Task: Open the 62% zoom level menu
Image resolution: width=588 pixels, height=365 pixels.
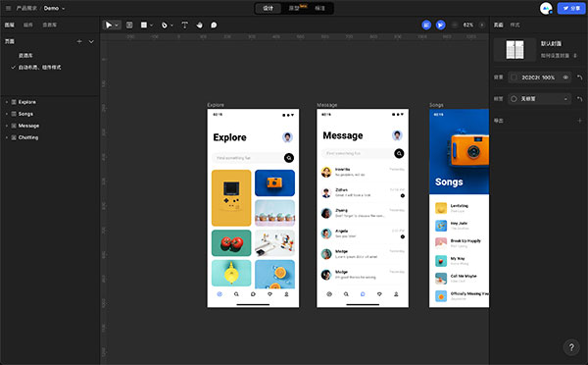Action: 468,25
